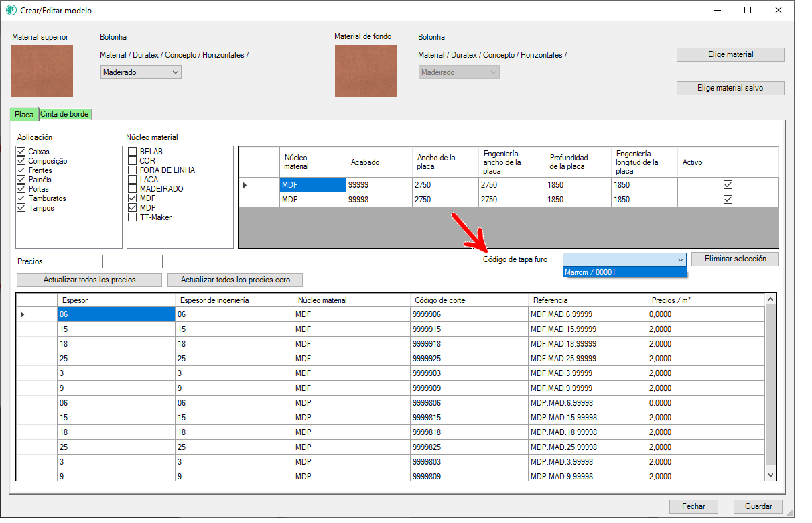Viewport: 812px width, 523px height.
Task: Click the Código de corte column header
Action: click(x=469, y=300)
